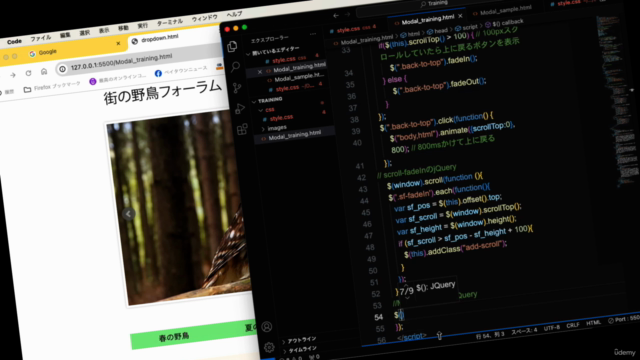Expand the アウトライン section

(x=299, y=340)
